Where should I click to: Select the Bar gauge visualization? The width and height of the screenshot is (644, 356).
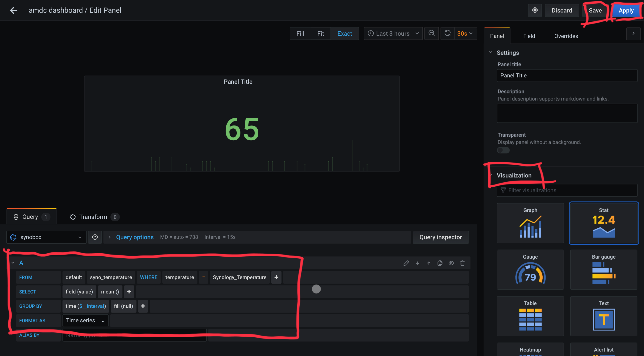click(604, 269)
